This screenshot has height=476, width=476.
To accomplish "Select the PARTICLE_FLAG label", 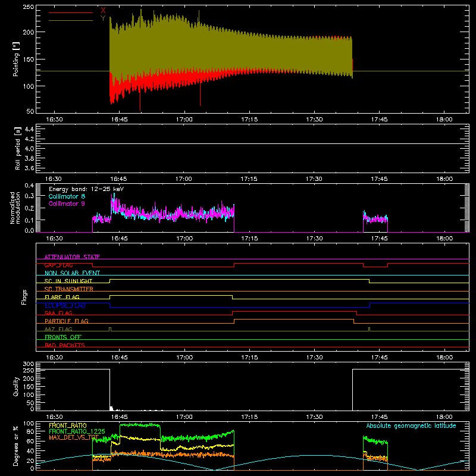I will [x=67, y=321].
